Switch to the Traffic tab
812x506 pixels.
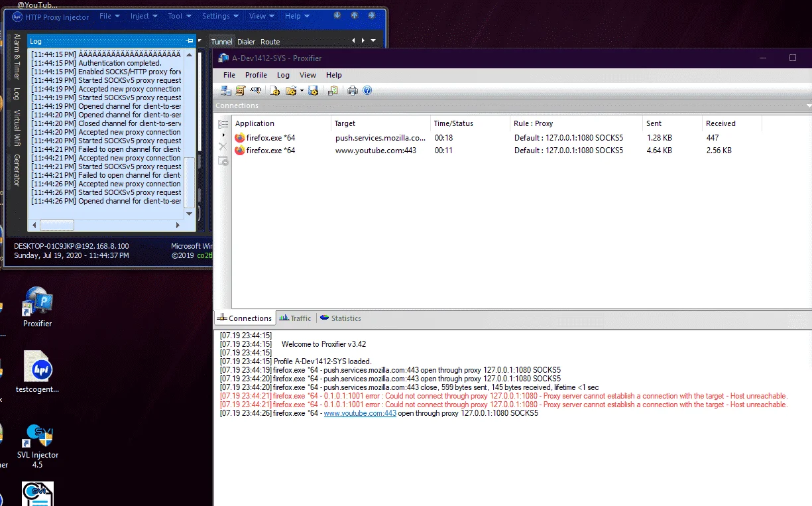296,318
